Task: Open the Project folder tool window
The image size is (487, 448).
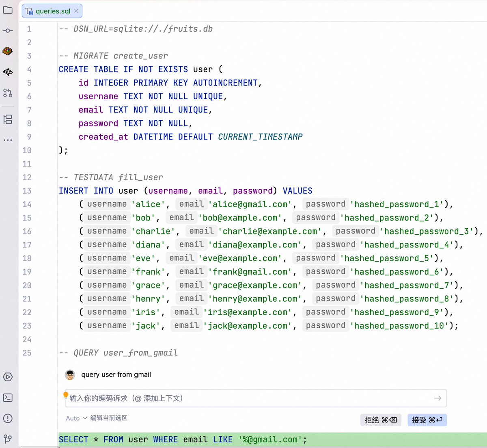Action: (8, 10)
